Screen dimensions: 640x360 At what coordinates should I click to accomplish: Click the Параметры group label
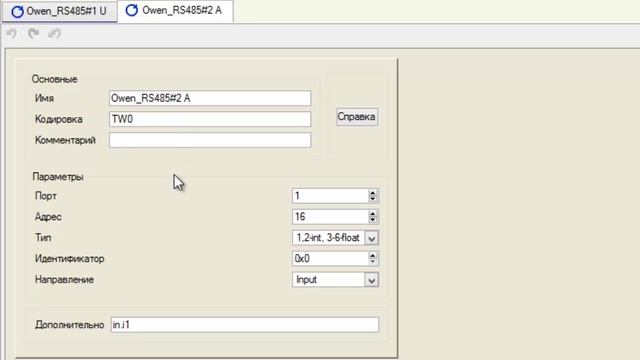(58, 177)
